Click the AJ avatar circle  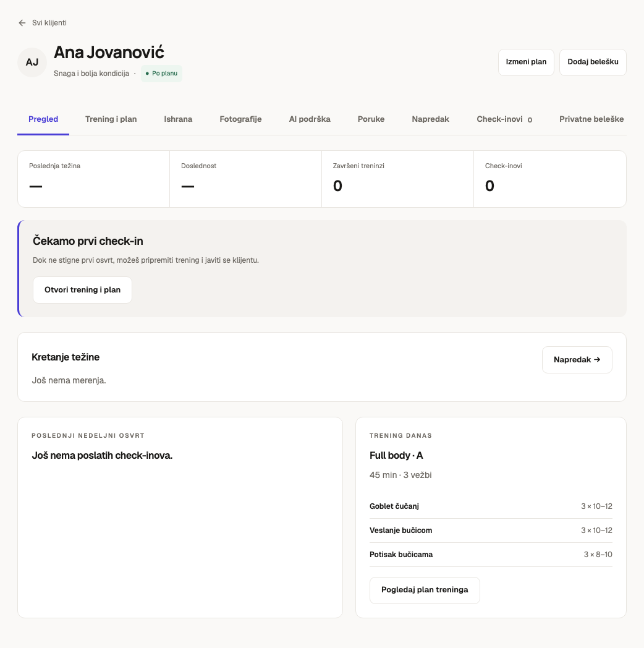point(32,62)
